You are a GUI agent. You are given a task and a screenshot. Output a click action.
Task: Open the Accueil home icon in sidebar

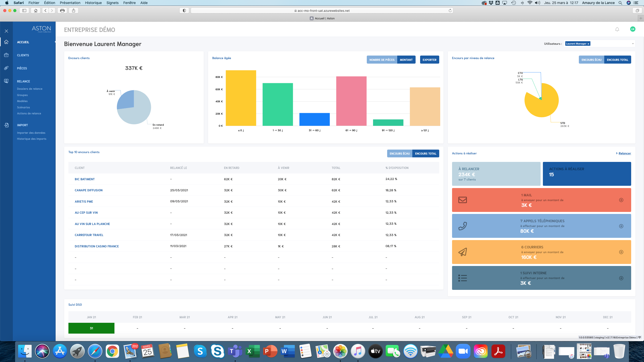pyautogui.click(x=6, y=42)
